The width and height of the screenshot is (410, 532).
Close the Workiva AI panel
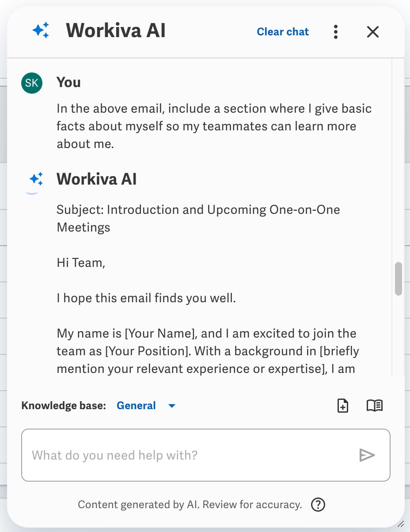(373, 32)
